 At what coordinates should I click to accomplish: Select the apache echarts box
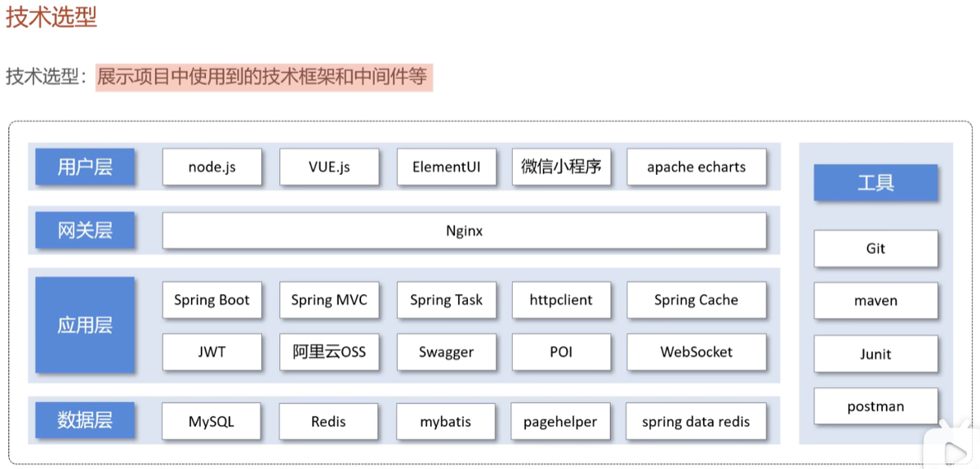point(697,167)
